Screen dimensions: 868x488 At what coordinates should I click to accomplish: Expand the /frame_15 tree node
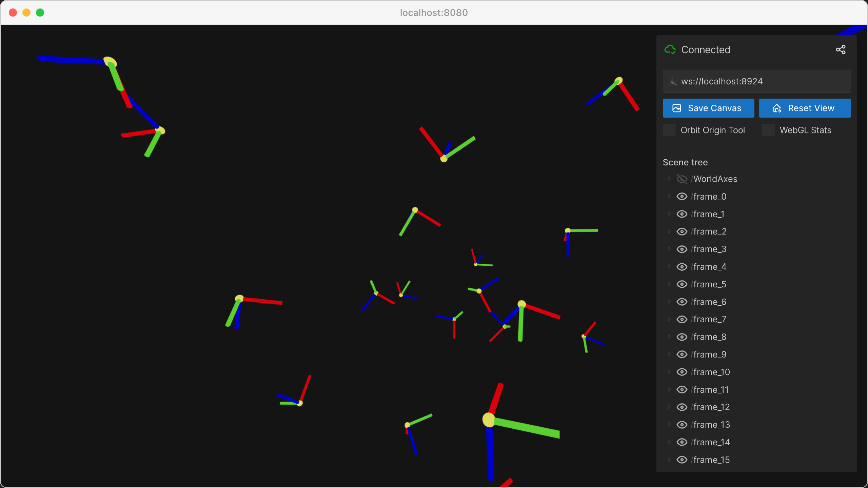tap(669, 460)
